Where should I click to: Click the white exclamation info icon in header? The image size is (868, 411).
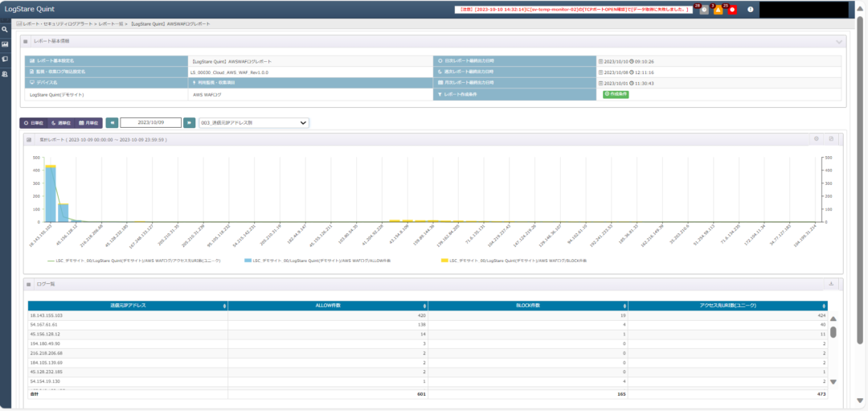[751, 10]
